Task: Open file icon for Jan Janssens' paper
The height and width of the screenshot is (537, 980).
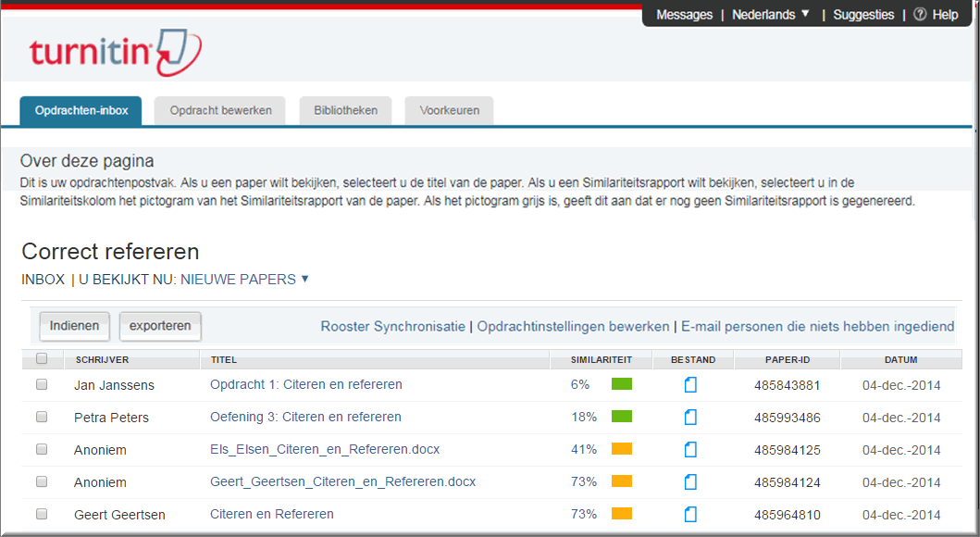Action: [x=690, y=384]
